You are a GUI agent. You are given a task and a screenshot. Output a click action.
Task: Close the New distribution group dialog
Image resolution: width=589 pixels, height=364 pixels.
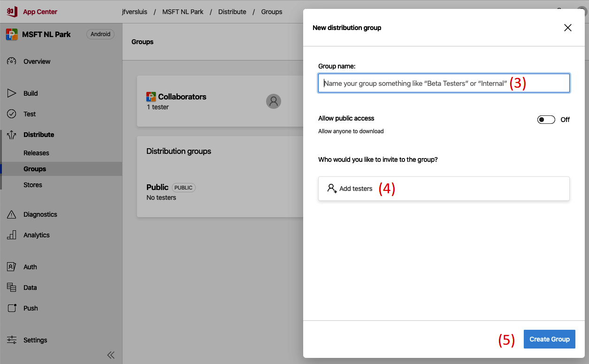tap(568, 28)
